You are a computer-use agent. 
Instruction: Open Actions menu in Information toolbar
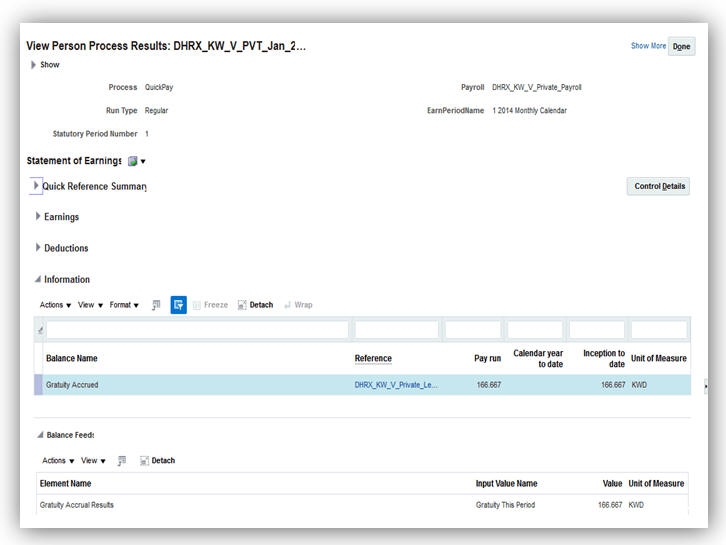[x=55, y=305]
